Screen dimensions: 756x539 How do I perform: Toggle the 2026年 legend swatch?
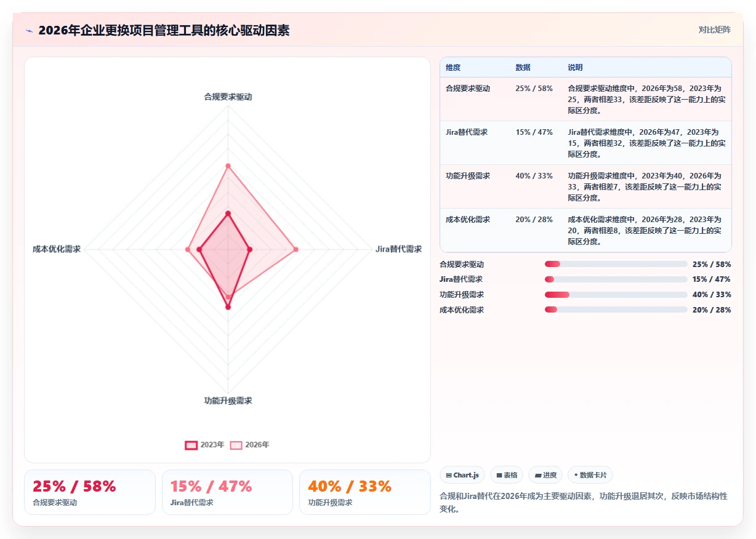pos(236,445)
